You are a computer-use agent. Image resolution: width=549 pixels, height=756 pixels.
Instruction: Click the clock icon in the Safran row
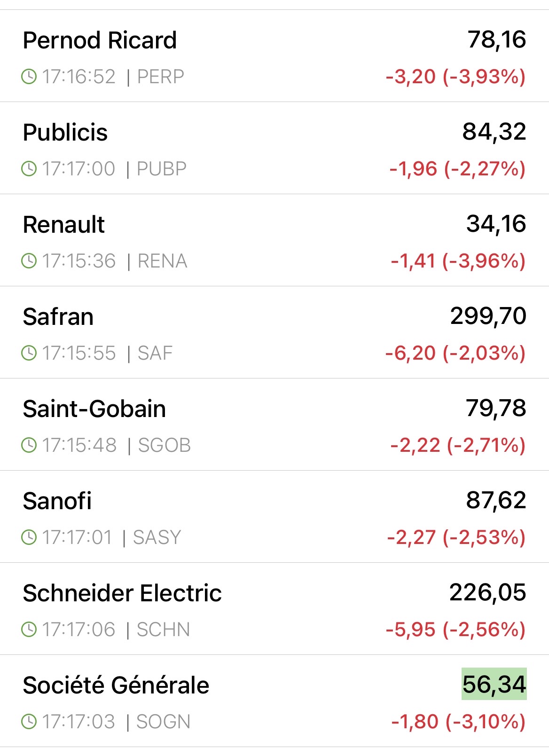click(x=29, y=353)
